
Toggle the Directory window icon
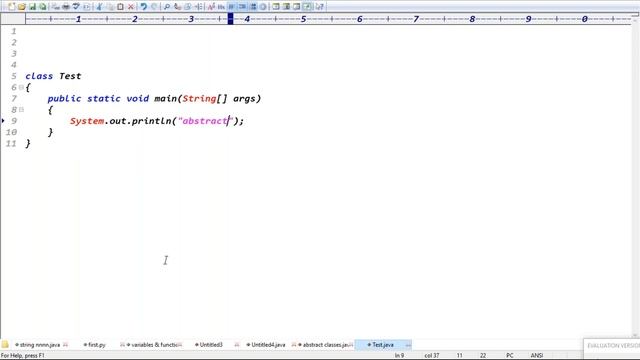286,7
